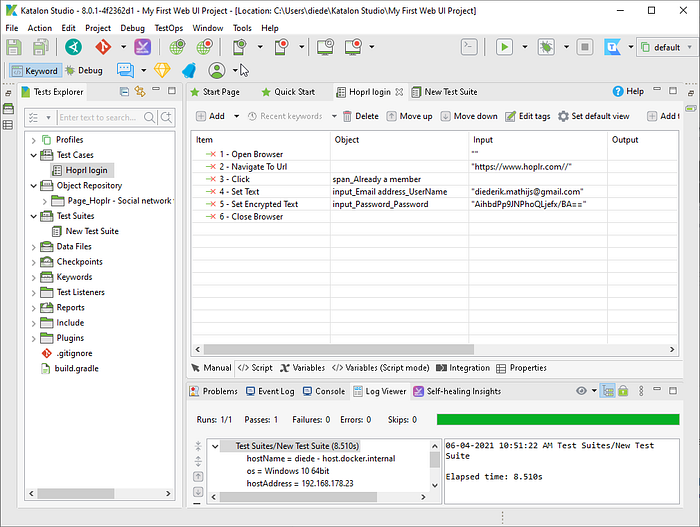The width and height of the screenshot is (700, 527).
Task: Click the advanced search icon beside the magnifier
Action: [166, 117]
